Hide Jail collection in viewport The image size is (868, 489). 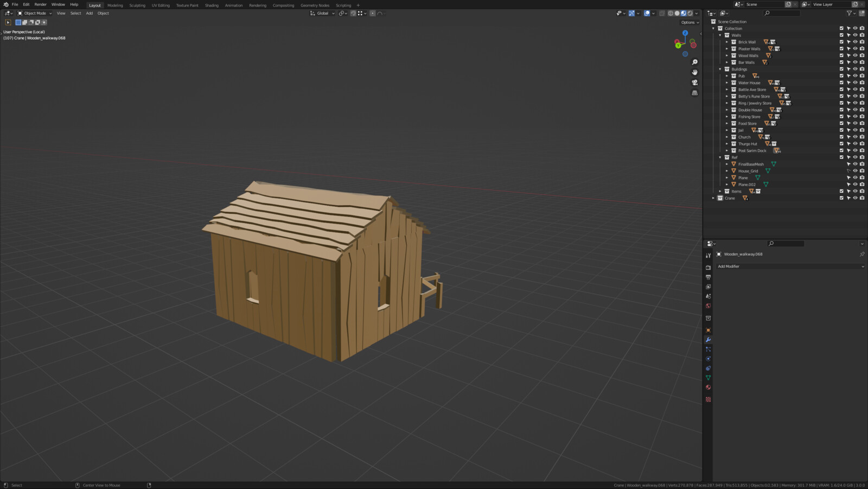click(x=855, y=130)
